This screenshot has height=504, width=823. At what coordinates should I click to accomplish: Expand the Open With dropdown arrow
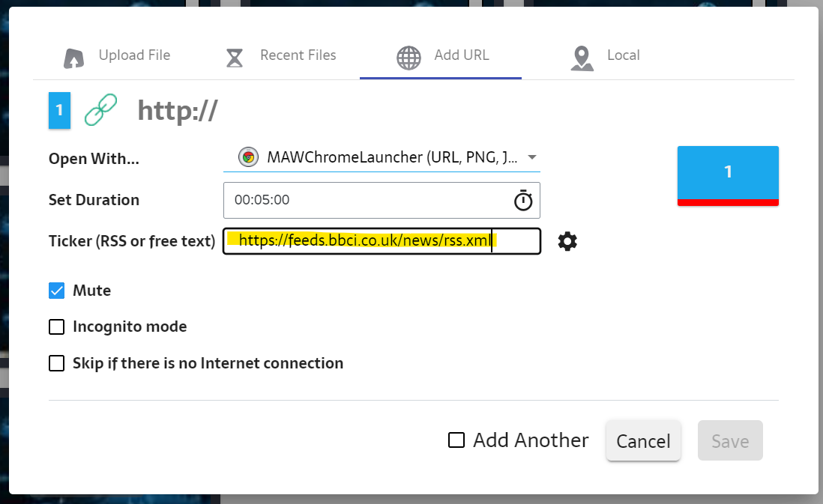532,157
